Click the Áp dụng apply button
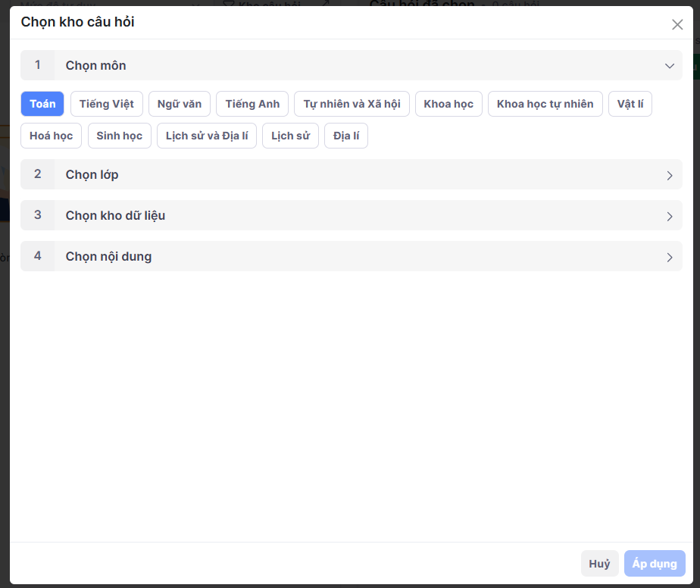 (x=655, y=564)
